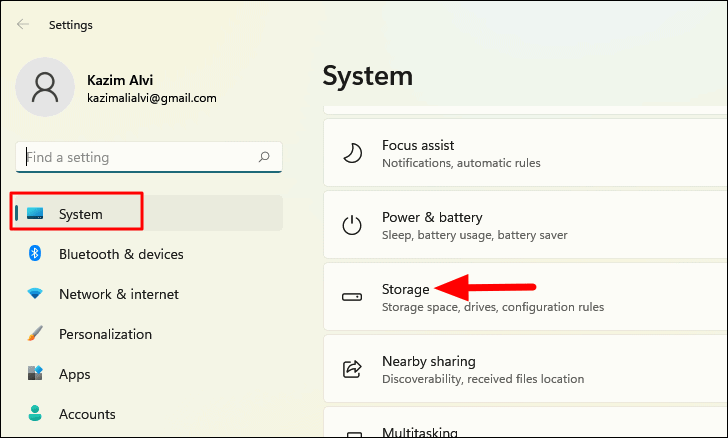Click the Nearby sharing share icon
Image resolution: width=728 pixels, height=438 pixels.
(x=352, y=369)
